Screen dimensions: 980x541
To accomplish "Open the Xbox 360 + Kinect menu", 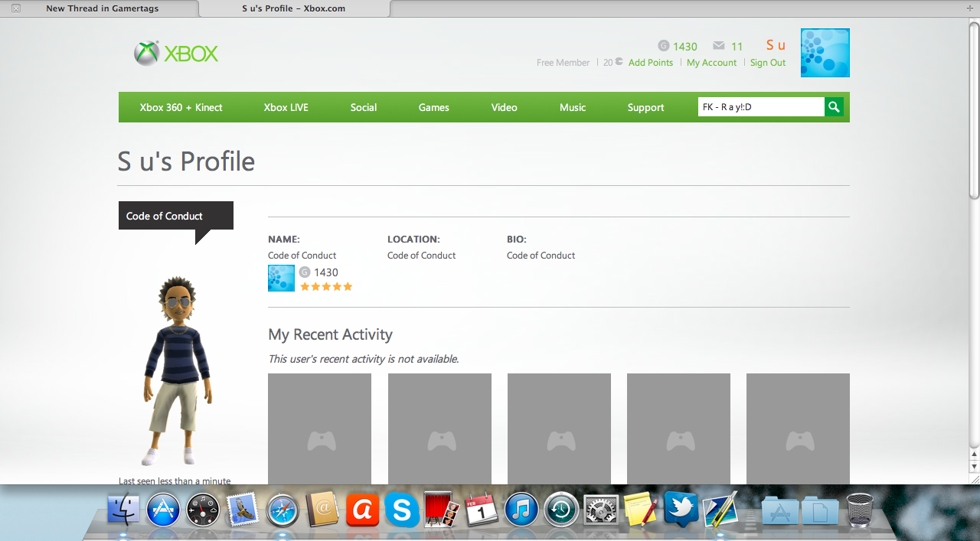I will click(181, 107).
